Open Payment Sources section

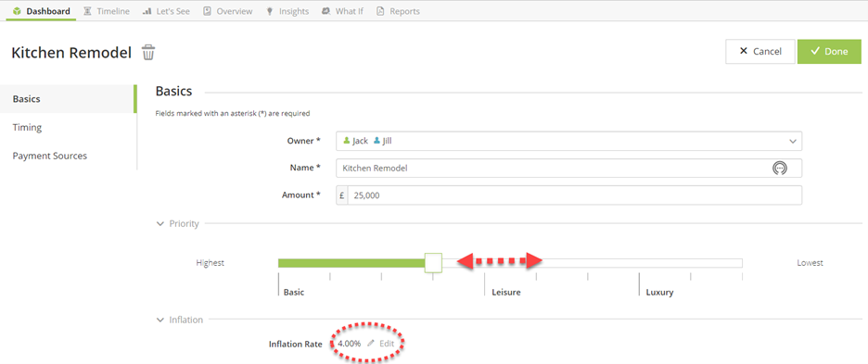[68, 156]
